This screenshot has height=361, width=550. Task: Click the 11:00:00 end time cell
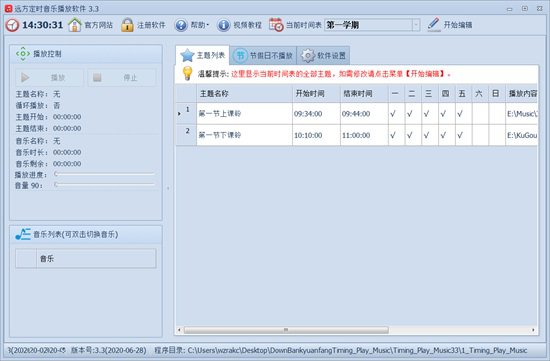click(364, 135)
